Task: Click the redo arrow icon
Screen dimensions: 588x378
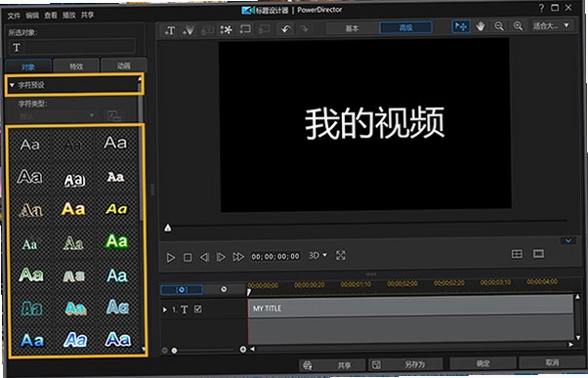Action: [x=304, y=29]
